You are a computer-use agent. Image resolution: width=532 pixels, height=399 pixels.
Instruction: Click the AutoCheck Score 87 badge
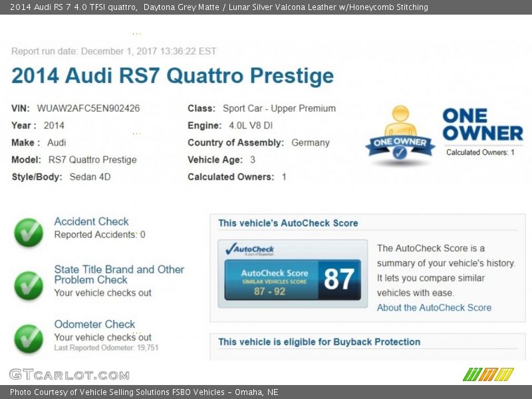coord(293,280)
